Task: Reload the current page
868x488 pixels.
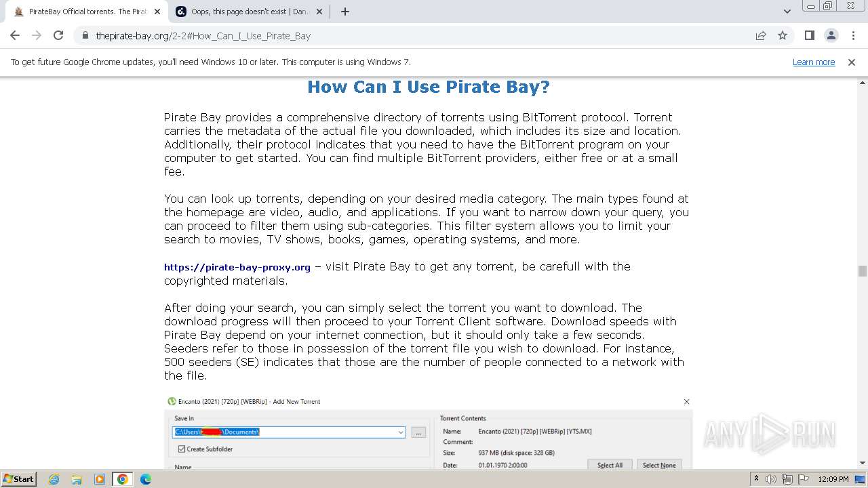Action: [x=58, y=35]
